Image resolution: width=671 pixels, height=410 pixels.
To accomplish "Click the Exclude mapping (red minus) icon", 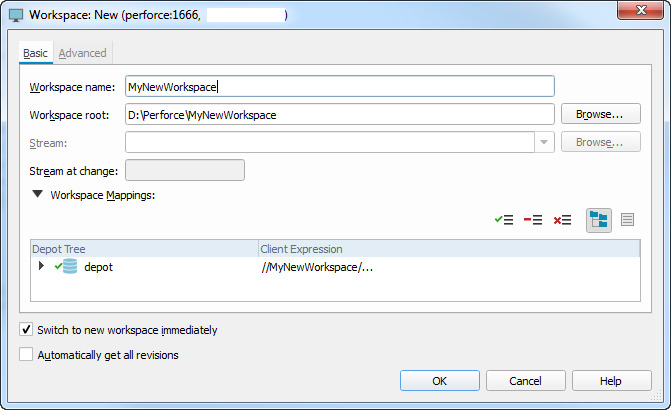I will tap(532, 219).
